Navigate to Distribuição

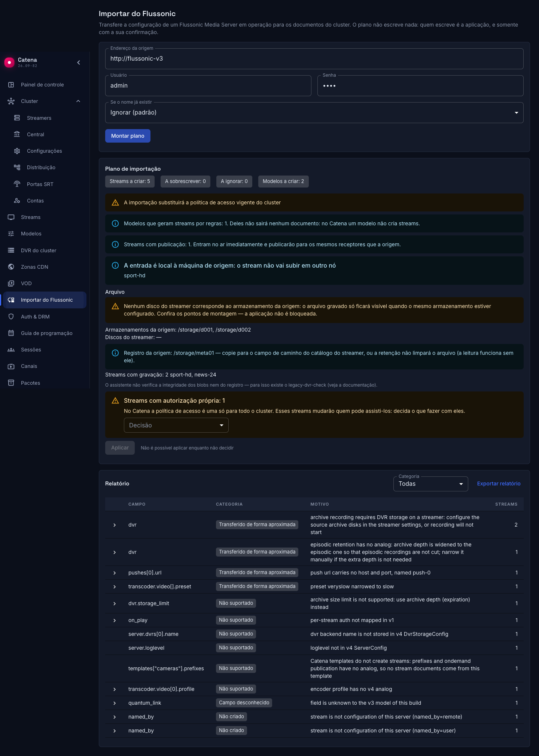45,168
